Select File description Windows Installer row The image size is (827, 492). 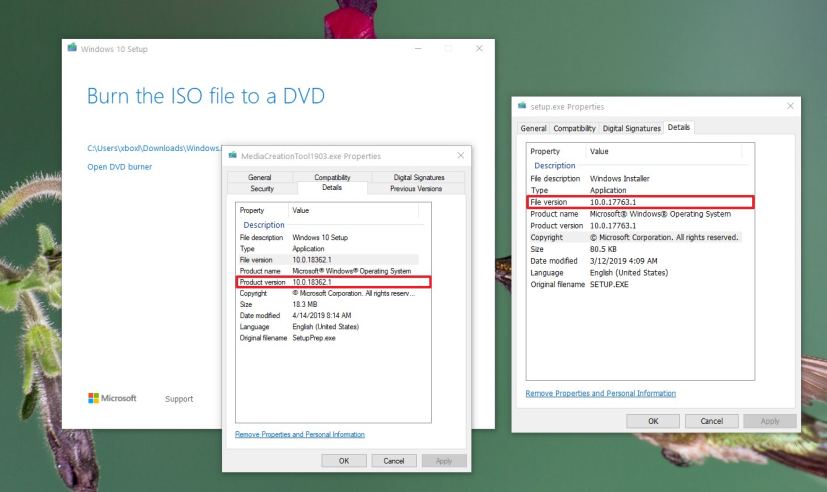coord(635,179)
